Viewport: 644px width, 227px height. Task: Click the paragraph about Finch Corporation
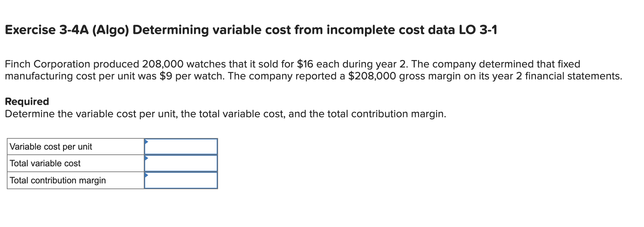click(x=307, y=70)
